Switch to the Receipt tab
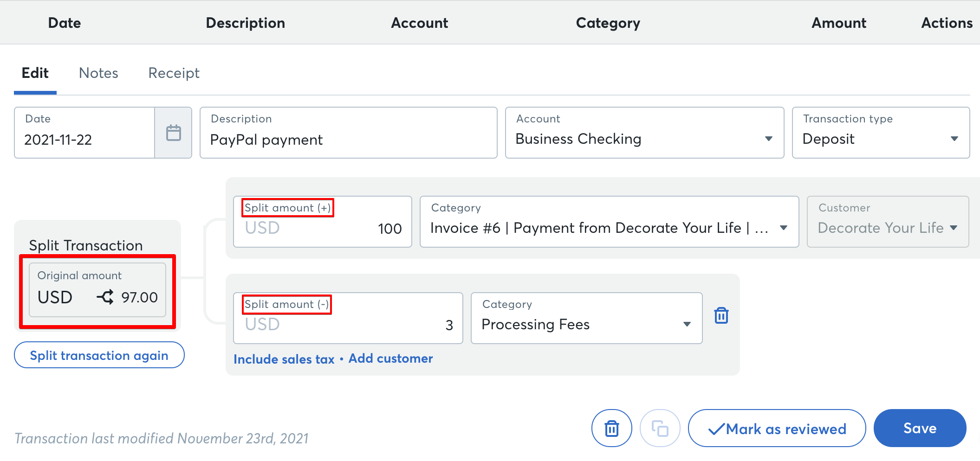 tap(174, 73)
